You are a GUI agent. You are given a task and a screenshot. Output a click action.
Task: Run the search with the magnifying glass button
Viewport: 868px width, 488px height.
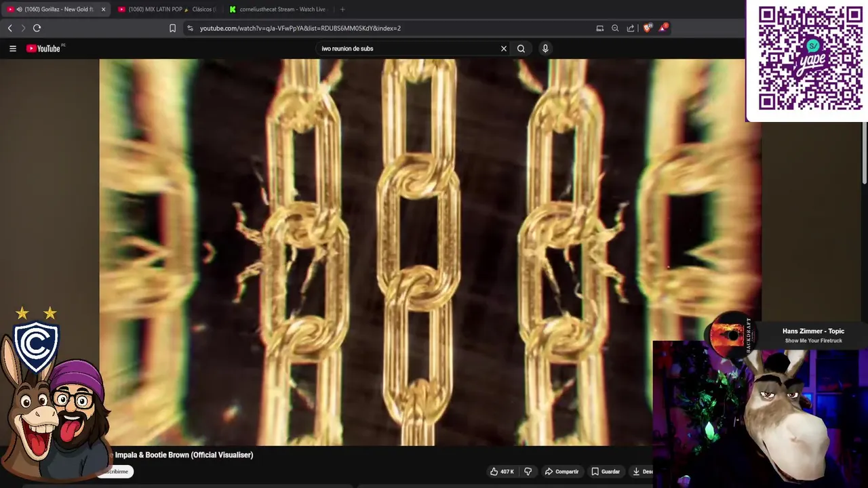click(x=521, y=49)
